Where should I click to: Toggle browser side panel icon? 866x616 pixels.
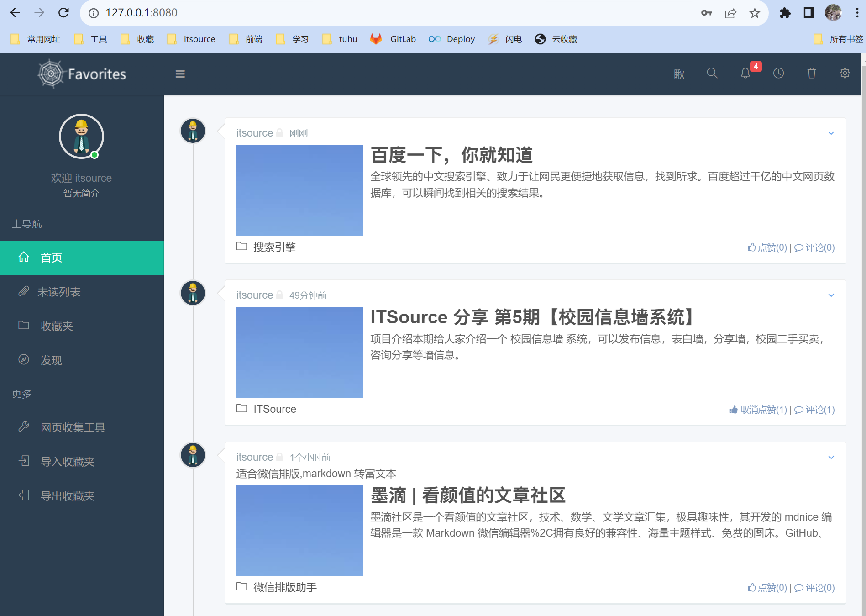(x=809, y=13)
